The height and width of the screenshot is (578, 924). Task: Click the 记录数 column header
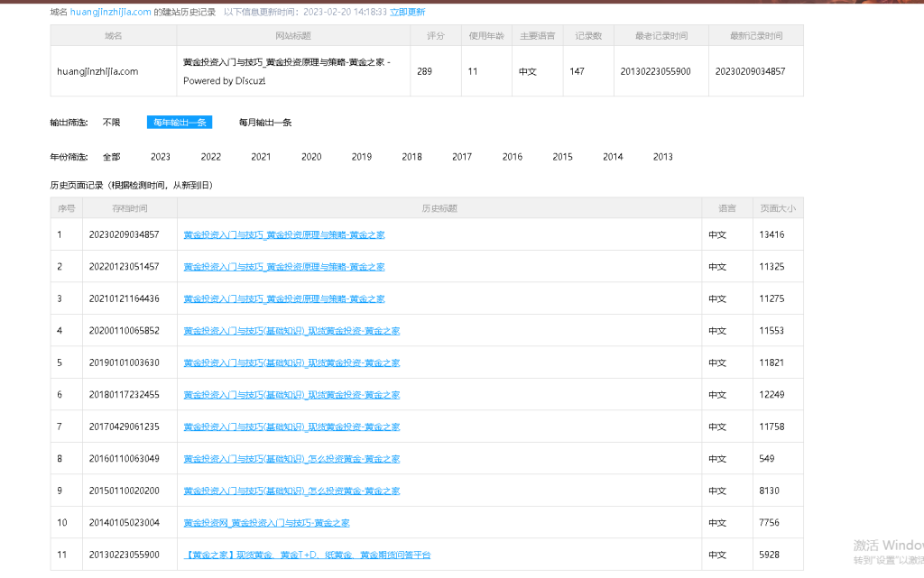pos(588,36)
